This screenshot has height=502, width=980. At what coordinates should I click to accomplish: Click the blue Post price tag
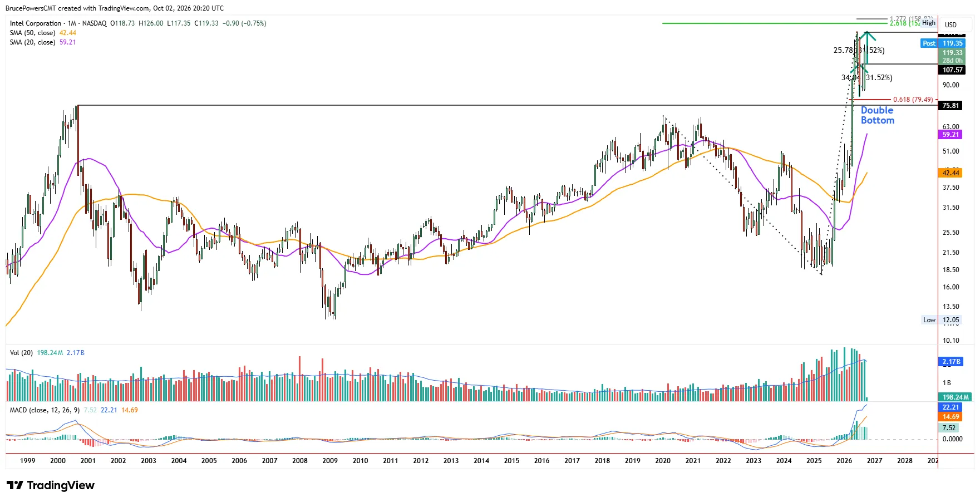929,43
